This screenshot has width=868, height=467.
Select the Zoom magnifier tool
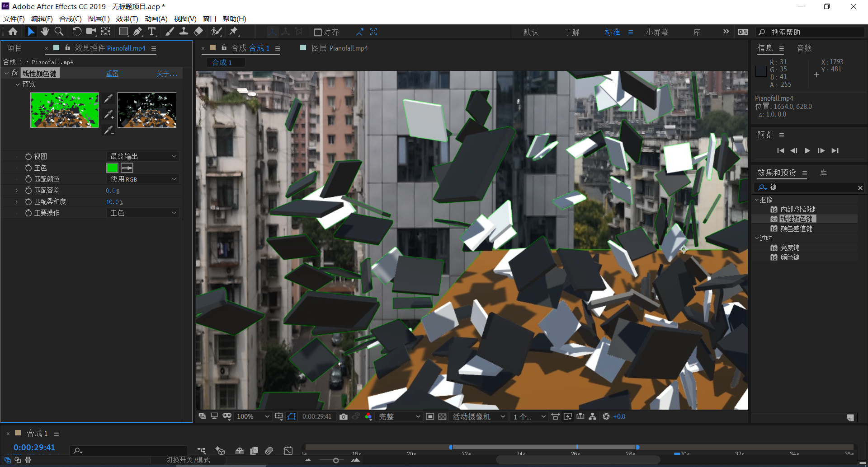tap(59, 32)
